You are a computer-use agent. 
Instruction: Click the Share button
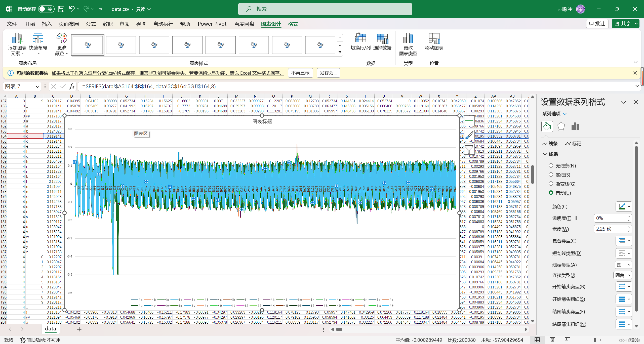point(623,24)
